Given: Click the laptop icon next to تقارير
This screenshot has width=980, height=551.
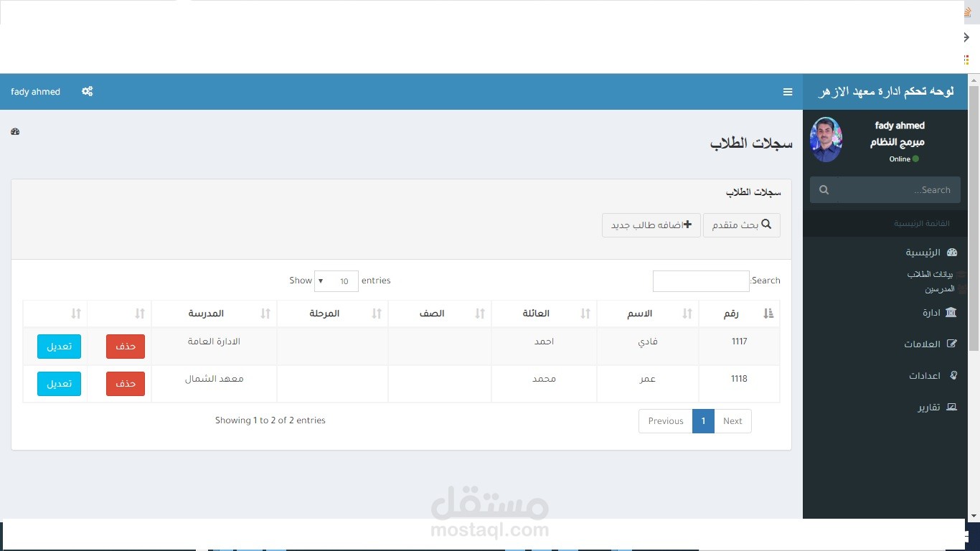Looking at the screenshot, I should [952, 407].
